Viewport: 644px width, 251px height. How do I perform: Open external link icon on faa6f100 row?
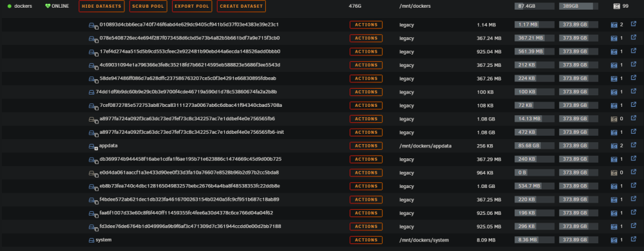pos(633,212)
